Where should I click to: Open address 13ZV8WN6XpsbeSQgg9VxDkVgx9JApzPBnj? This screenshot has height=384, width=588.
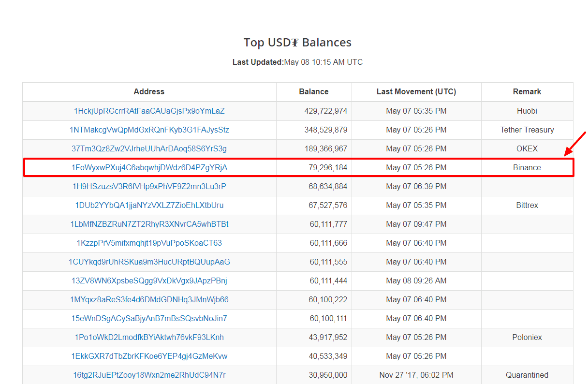click(x=149, y=281)
